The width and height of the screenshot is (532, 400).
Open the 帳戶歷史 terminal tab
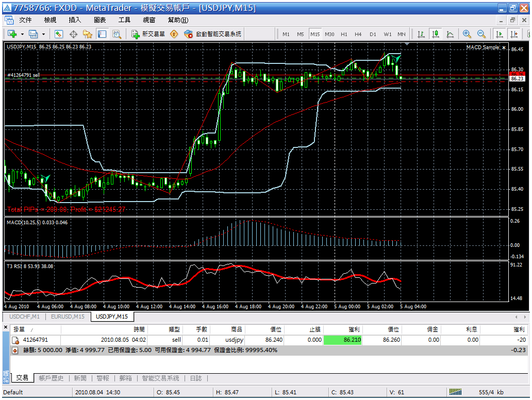pyautogui.click(x=51, y=378)
